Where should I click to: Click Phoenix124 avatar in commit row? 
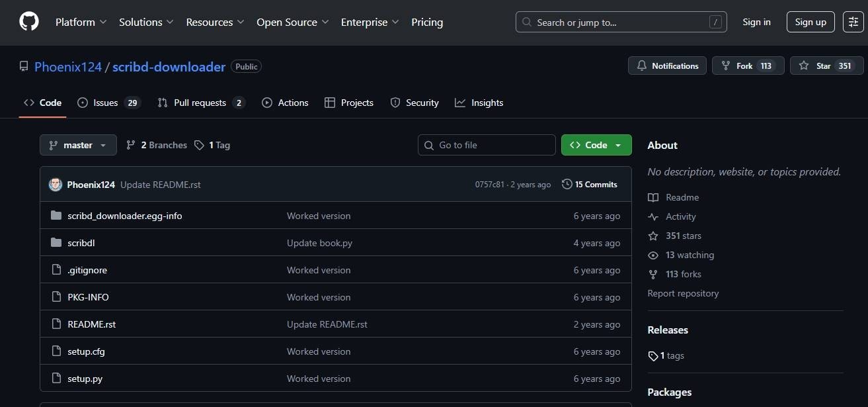click(56, 185)
